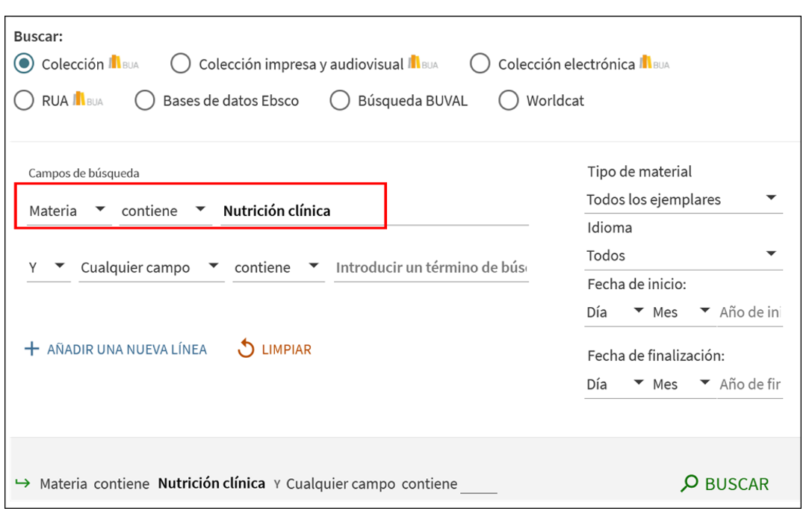
Task: Choose the Worldcat search option
Action: [x=509, y=100]
